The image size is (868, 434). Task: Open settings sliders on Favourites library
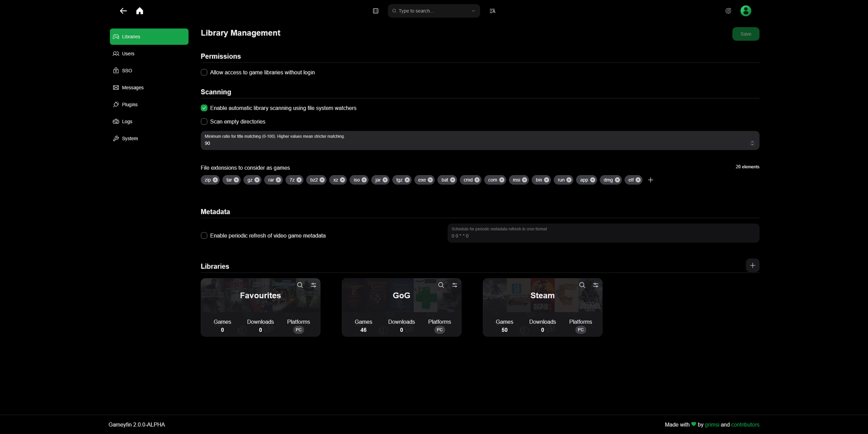click(x=313, y=285)
